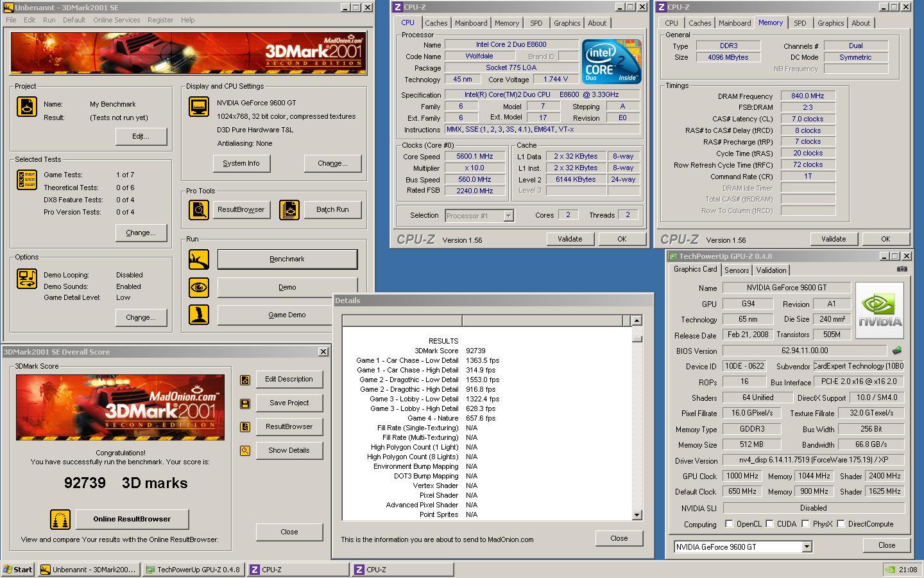Image resolution: width=924 pixels, height=578 pixels.
Task: Click the NVIDIA system tray icon
Action: point(890,569)
